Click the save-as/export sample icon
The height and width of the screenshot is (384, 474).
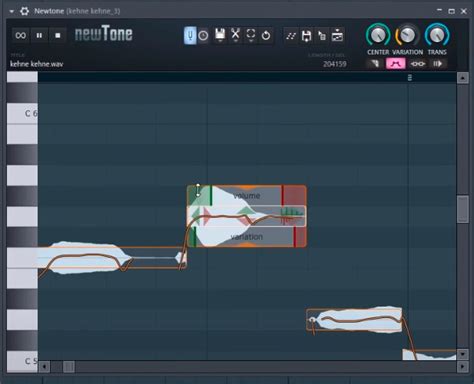coord(306,36)
